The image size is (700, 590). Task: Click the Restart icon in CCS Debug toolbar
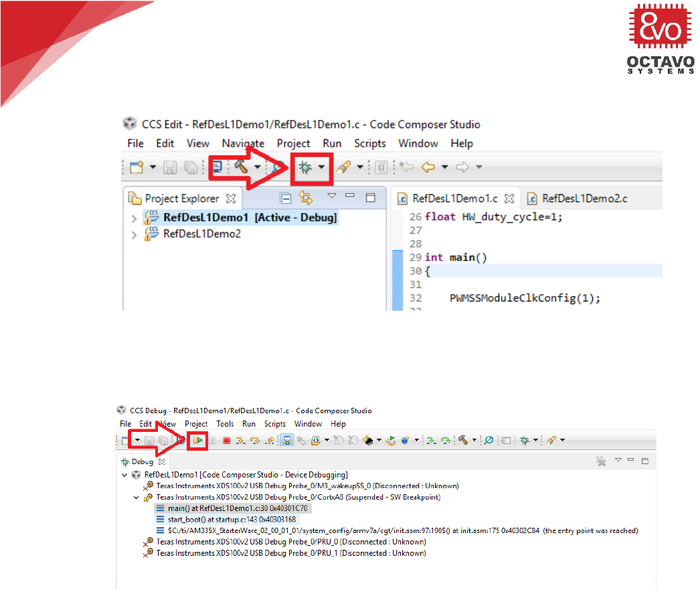(x=391, y=441)
